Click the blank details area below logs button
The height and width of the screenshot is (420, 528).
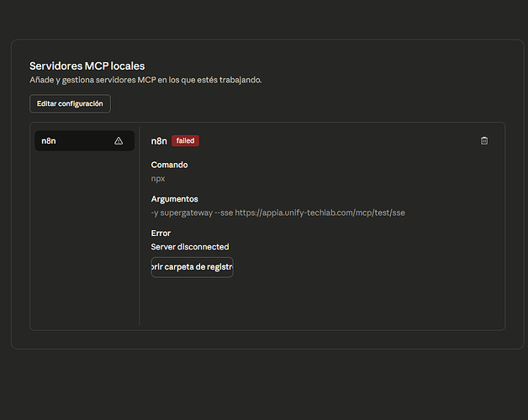(319, 301)
